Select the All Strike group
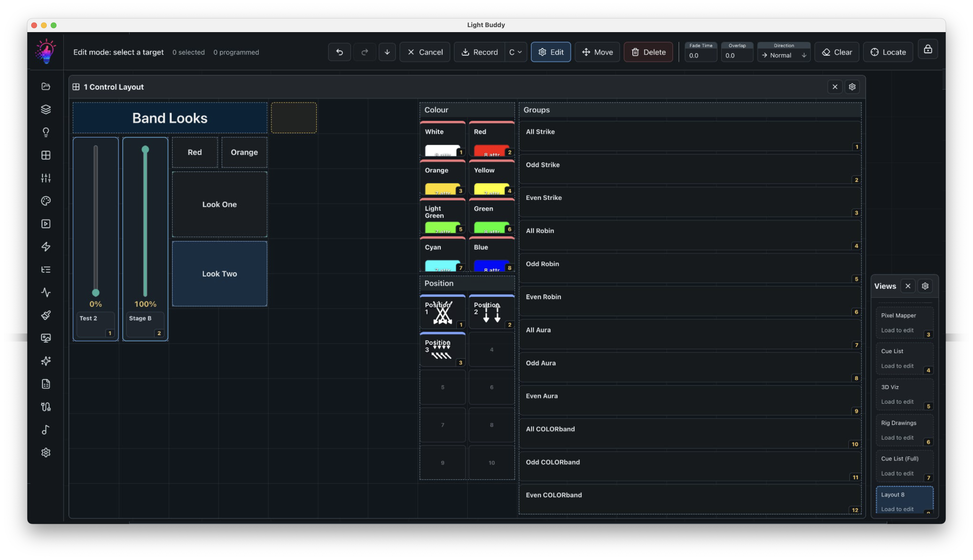The image size is (973, 560). 690,136
